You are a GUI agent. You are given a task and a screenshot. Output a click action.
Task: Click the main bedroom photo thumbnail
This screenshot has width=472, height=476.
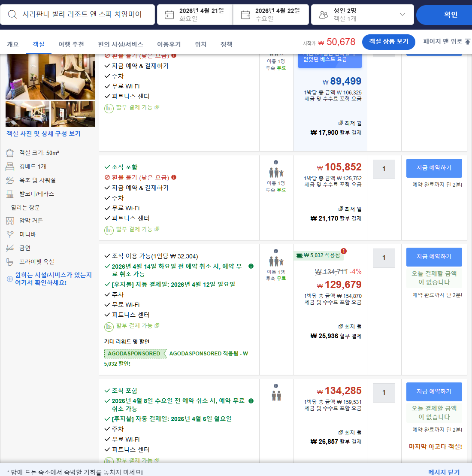[x=50, y=76]
